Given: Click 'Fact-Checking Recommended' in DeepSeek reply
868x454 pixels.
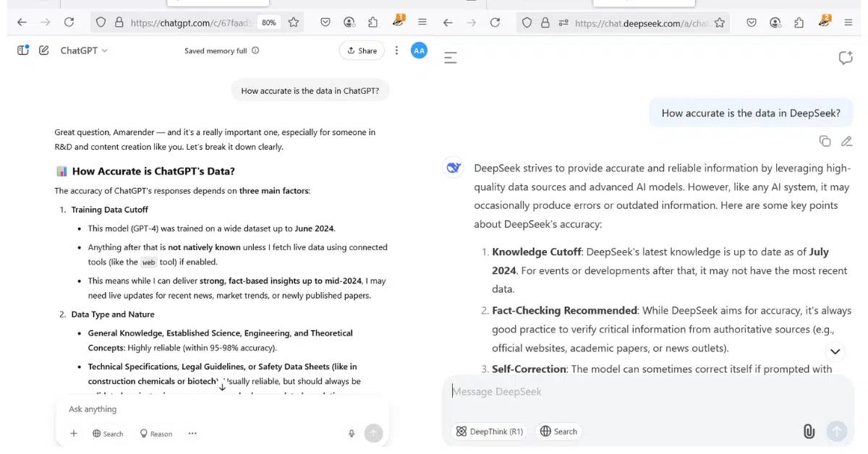Looking at the screenshot, I should [x=564, y=310].
